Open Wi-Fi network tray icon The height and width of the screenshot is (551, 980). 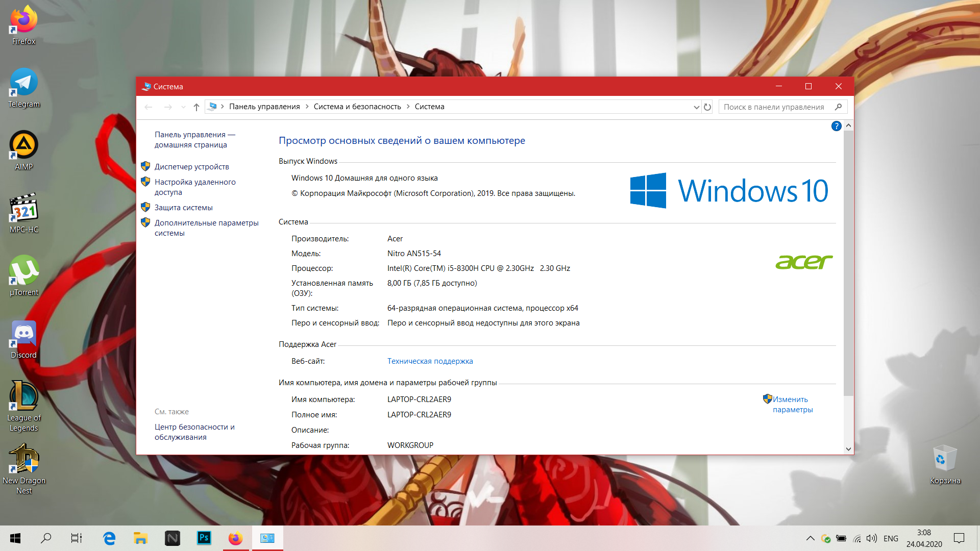[x=857, y=538]
